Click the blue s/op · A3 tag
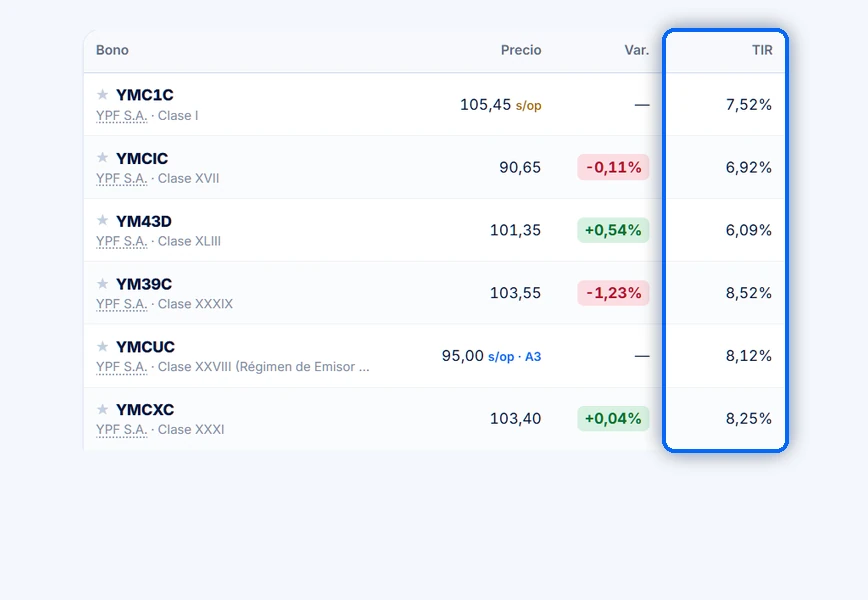Viewport: 868px width, 600px height. pos(514,357)
